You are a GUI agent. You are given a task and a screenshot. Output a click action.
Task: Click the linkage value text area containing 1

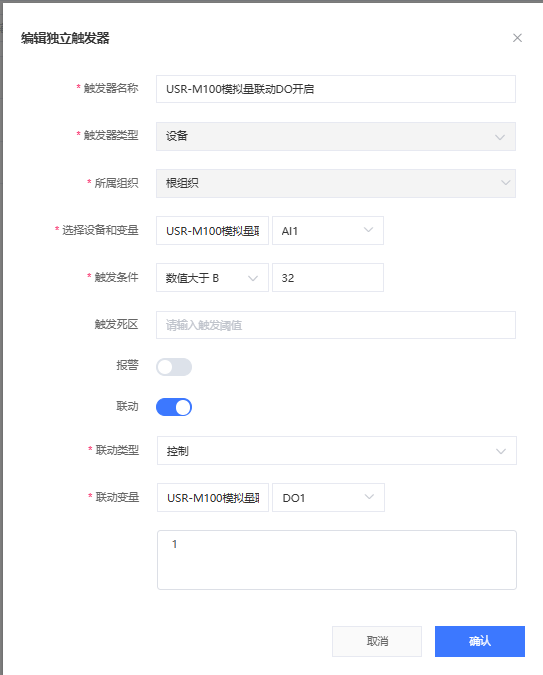coord(337,560)
